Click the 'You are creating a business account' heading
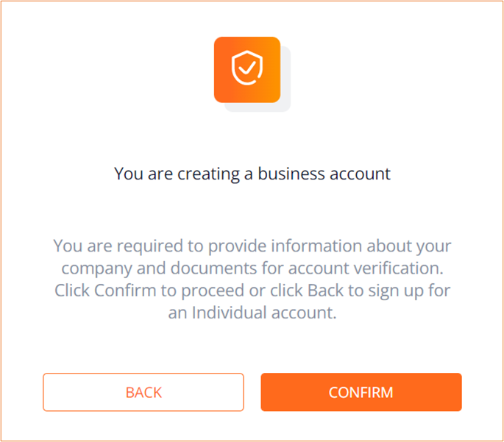The image size is (504, 442). 252,174
